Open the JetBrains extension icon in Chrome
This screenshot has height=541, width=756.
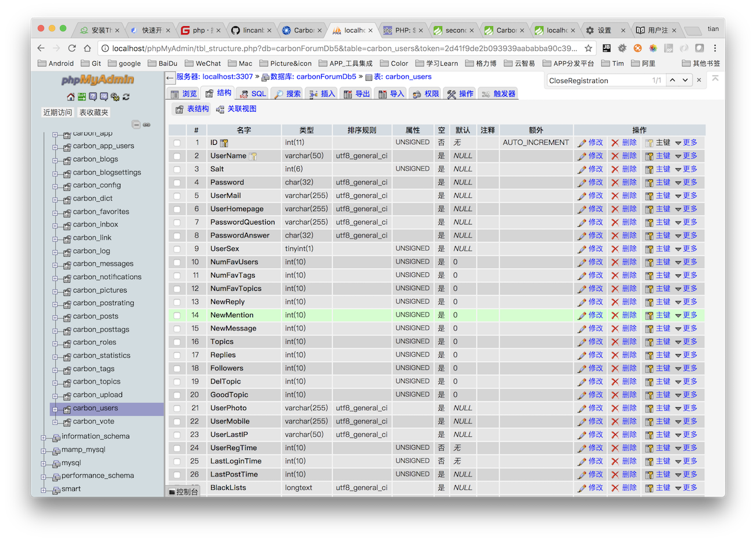click(x=606, y=48)
